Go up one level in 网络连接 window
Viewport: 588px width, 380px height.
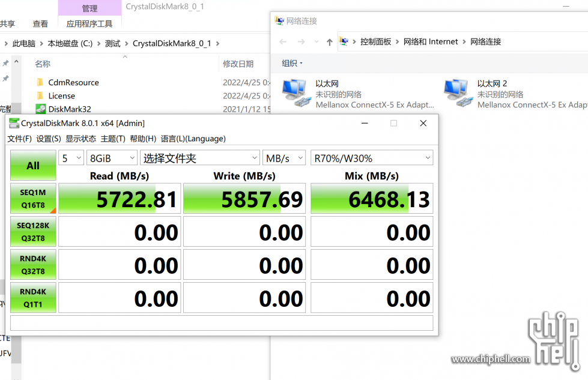[x=329, y=42]
